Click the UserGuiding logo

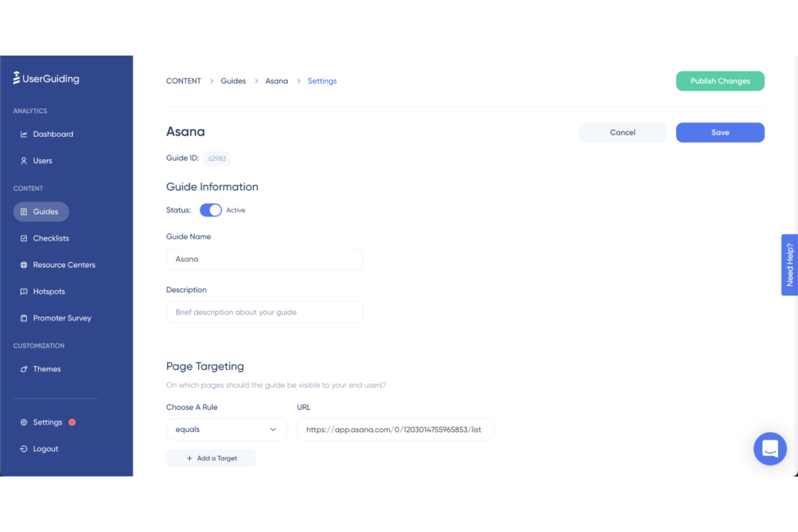46,78
